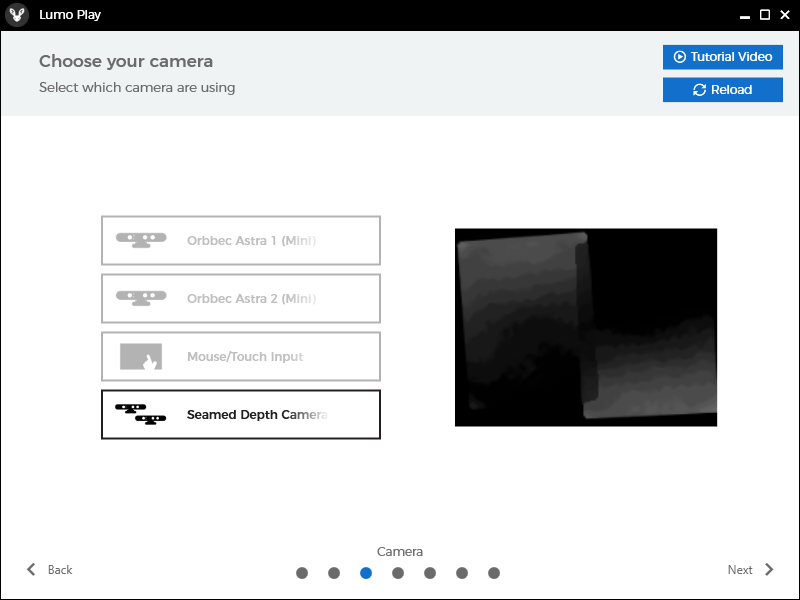Open the Tutorial Video

[722, 57]
